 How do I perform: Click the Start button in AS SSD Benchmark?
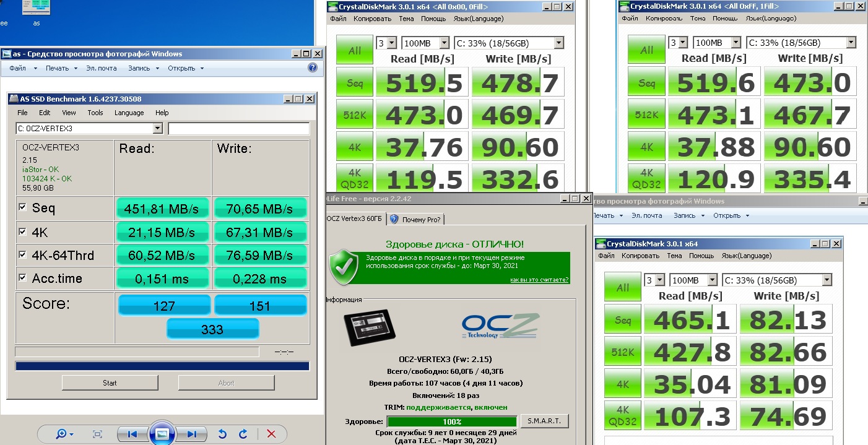(110, 382)
